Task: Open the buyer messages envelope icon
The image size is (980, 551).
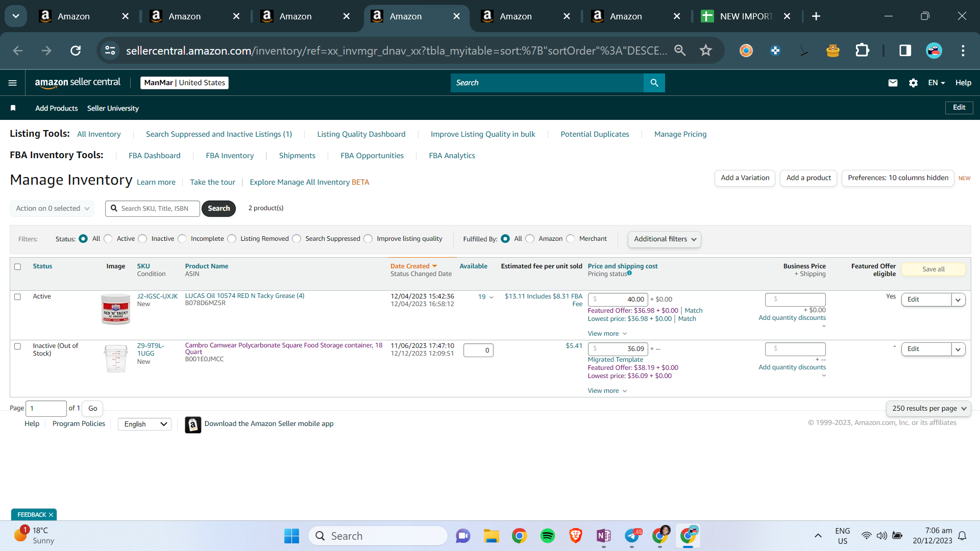Action: (893, 83)
